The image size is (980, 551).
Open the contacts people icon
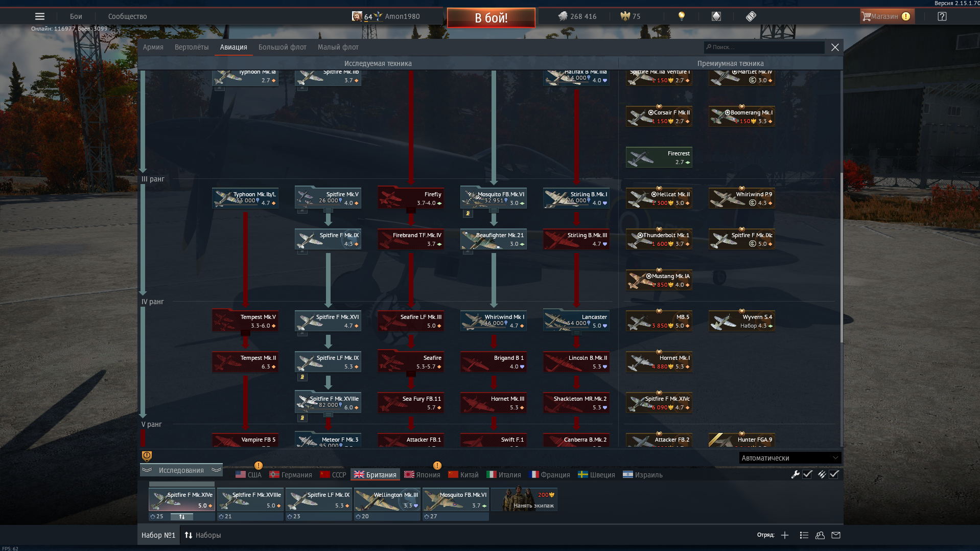pos(820,535)
